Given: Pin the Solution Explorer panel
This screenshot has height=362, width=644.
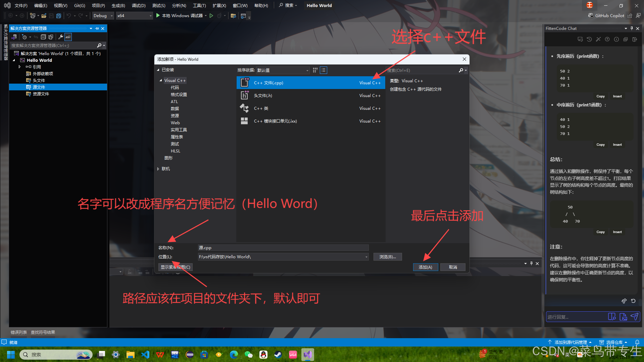Looking at the screenshot, I should (x=97, y=28).
